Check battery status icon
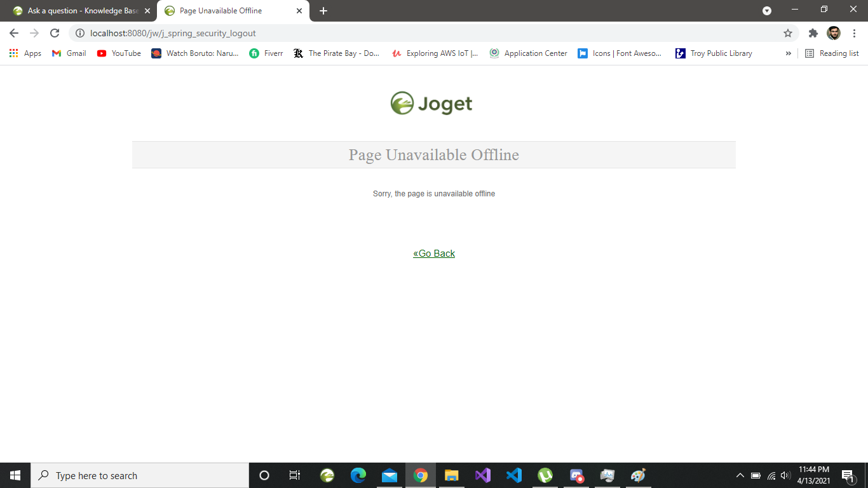The height and width of the screenshot is (488, 868). [756, 475]
